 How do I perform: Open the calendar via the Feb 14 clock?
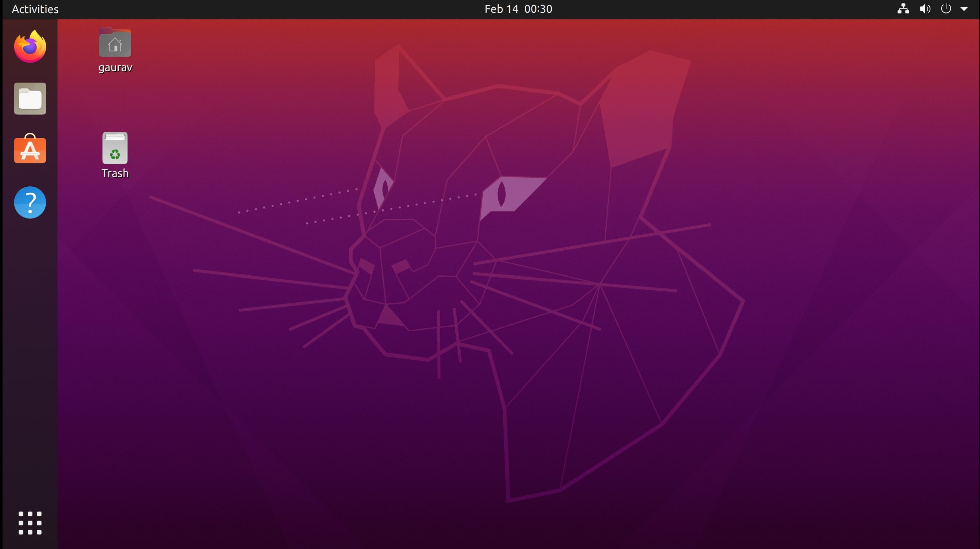click(x=518, y=9)
